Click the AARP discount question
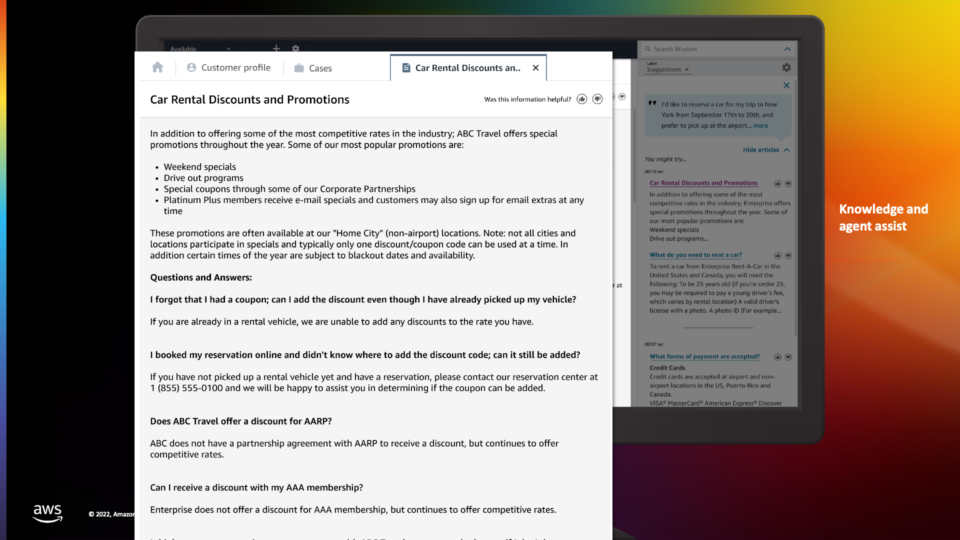This screenshot has height=540, width=960. click(241, 421)
